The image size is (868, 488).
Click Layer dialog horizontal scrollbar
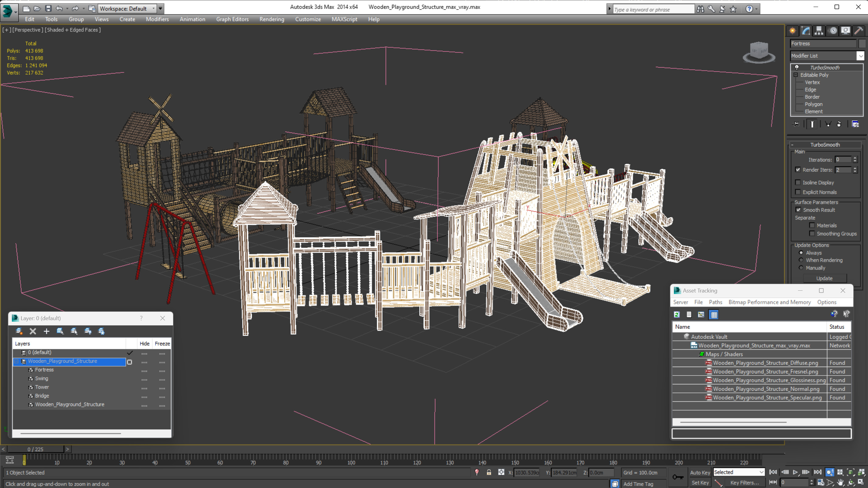click(x=70, y=434)
